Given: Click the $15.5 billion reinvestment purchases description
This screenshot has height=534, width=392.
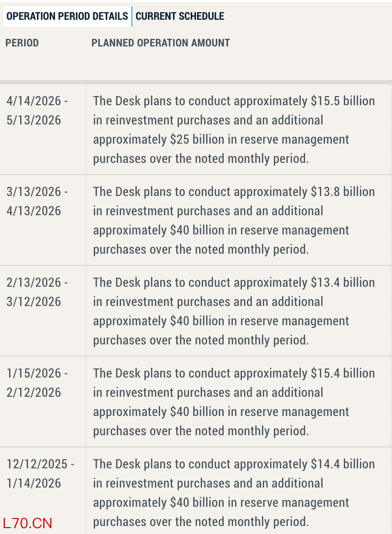Looking at the screenshot, I should click(234, 130).
